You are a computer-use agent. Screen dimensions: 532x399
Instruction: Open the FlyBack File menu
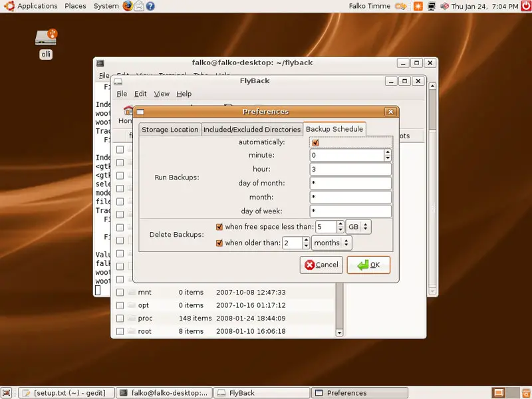click(x=122, y=94)
